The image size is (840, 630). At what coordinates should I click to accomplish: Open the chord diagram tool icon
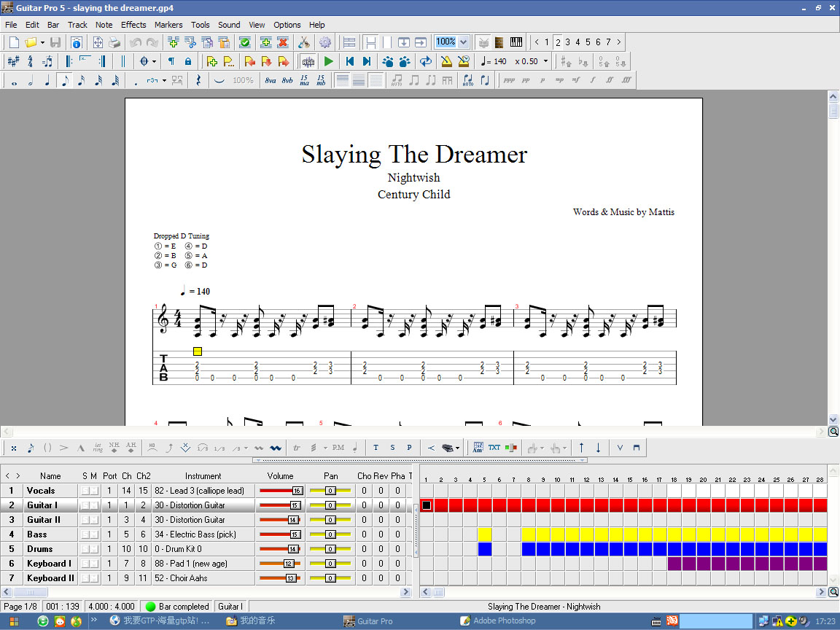(478, 448)
